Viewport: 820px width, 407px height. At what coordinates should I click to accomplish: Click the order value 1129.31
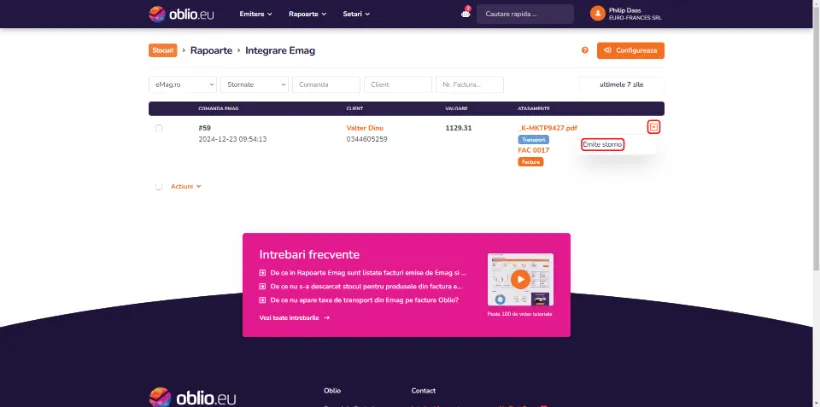click(459, 128)
